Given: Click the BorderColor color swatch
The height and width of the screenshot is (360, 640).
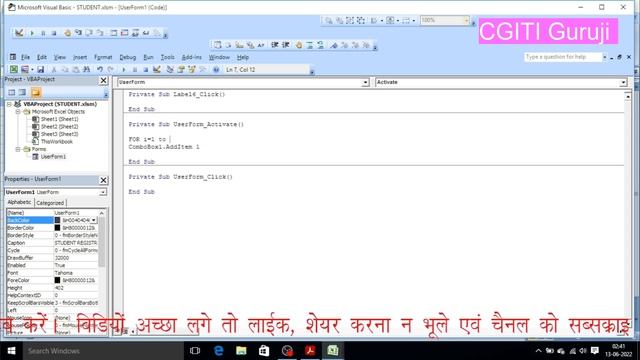Looking at the screenshot, I should pyautogui.click(x=57, y=228).
